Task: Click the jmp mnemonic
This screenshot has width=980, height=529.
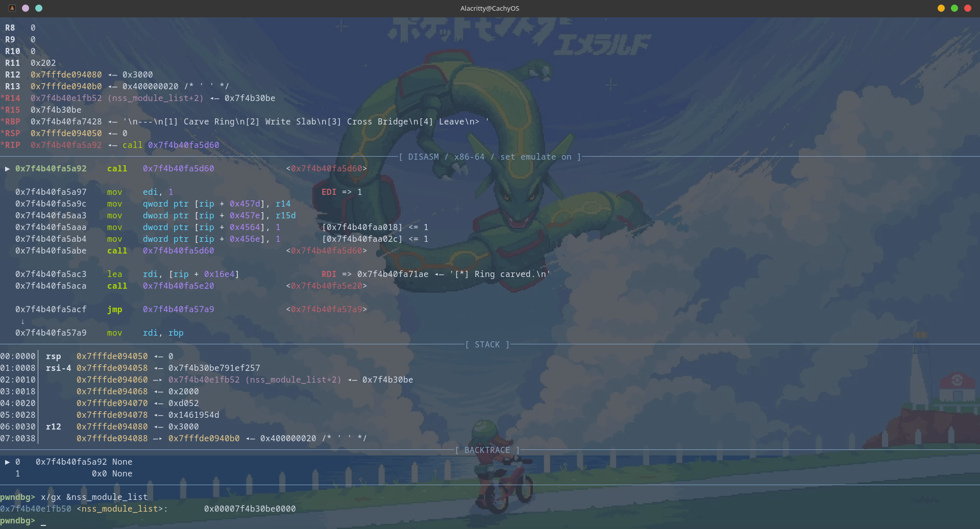Action: tap(115, 309)
